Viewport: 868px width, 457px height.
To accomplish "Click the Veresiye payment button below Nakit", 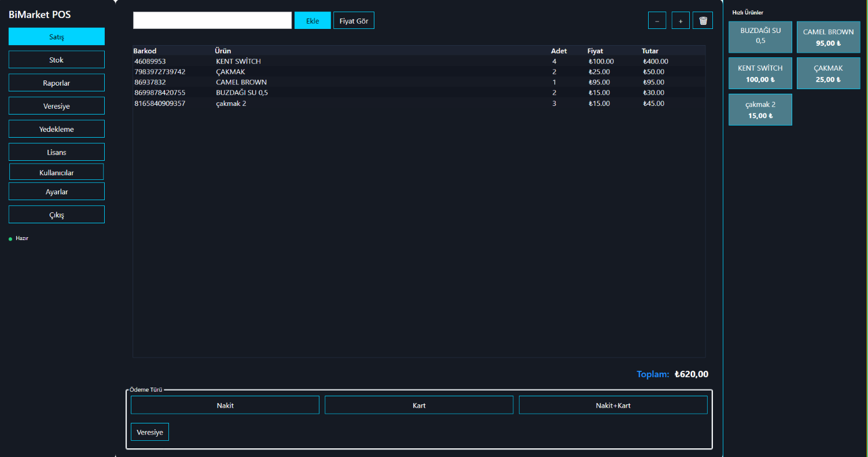I will click(150, 432).
